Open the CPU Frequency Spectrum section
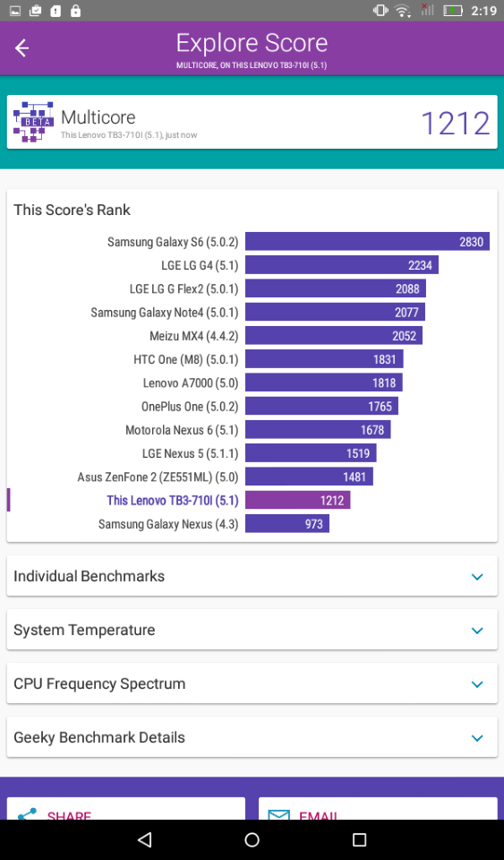 [252, 684]
